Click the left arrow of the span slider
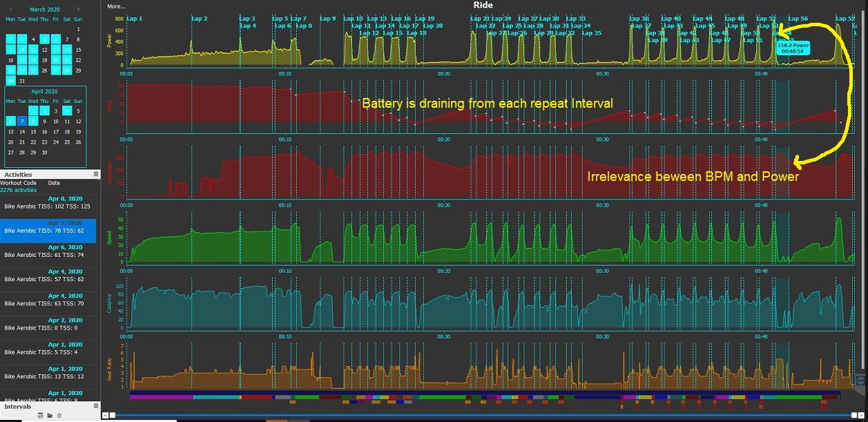Image resolution: width=868 pixels, height=422 pixels. point(105,415)
